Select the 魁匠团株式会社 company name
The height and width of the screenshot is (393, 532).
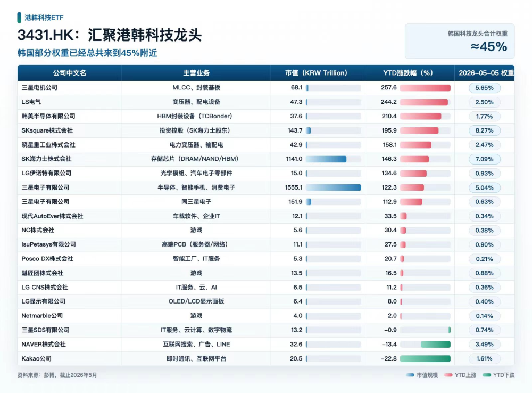click(x=43, y=273)
